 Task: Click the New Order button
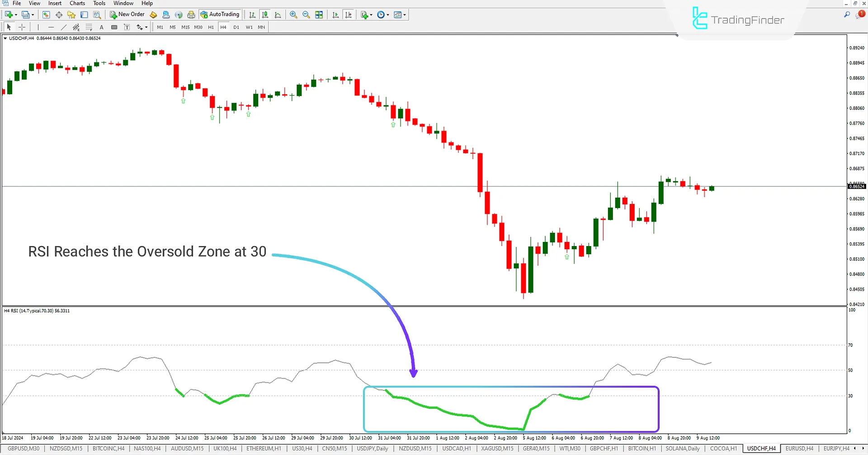[127, 14]
